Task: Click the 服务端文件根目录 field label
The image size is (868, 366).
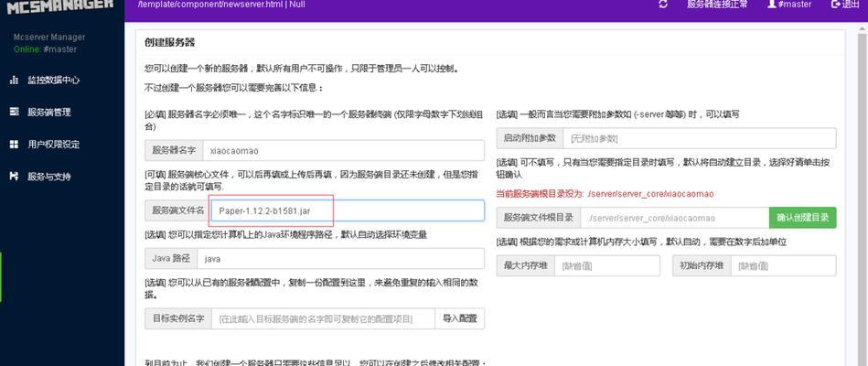Action: (x=538, y=218)
